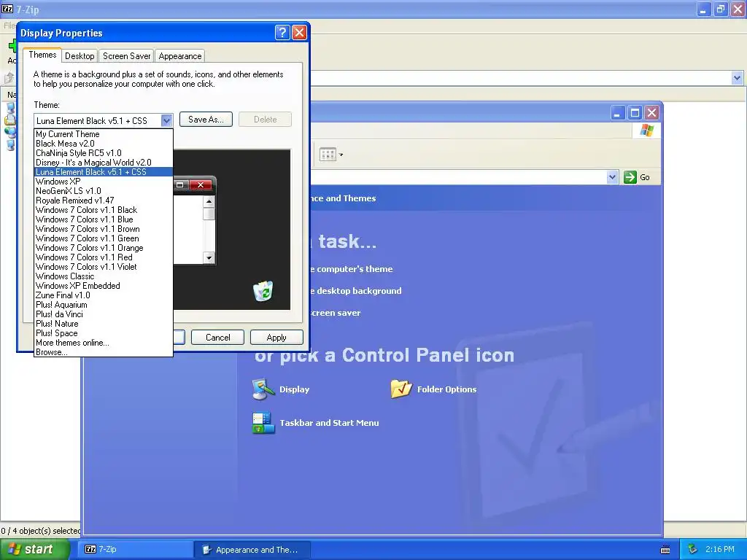Image resolution: width=747 pixels, height=560 pixels.
Task: Switch to the Appearance tab
Action: (180, 55)
